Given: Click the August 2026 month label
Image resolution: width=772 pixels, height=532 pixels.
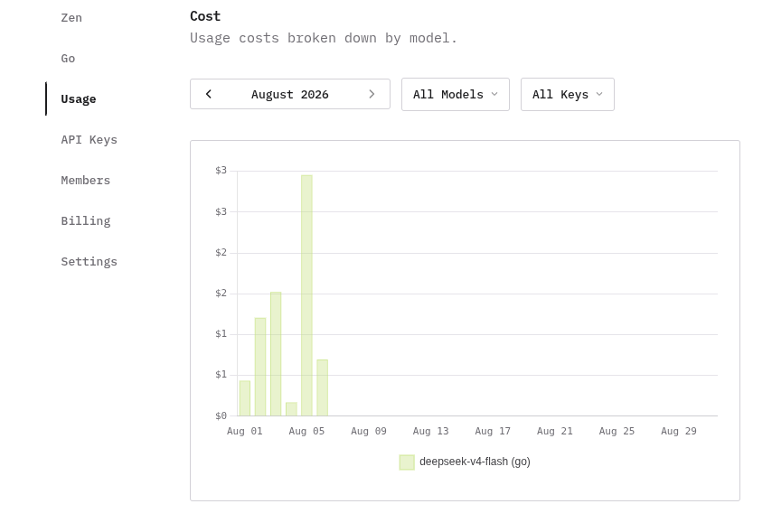Looking at the screenshot, I should [x=290, y=95].
